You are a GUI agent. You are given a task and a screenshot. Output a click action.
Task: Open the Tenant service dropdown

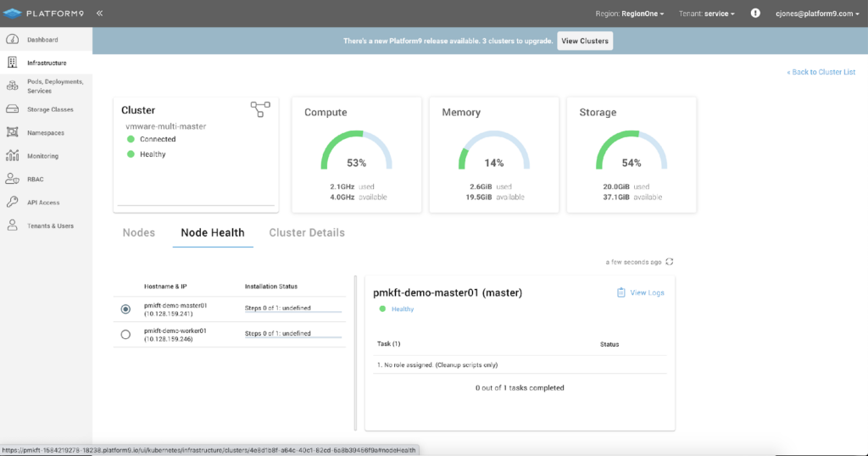coord(706,14)
